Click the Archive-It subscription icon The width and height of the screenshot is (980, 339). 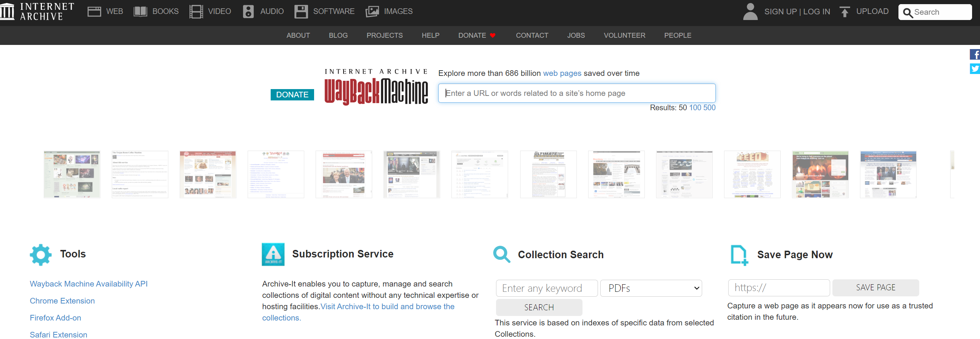click(x=273, y=254)
